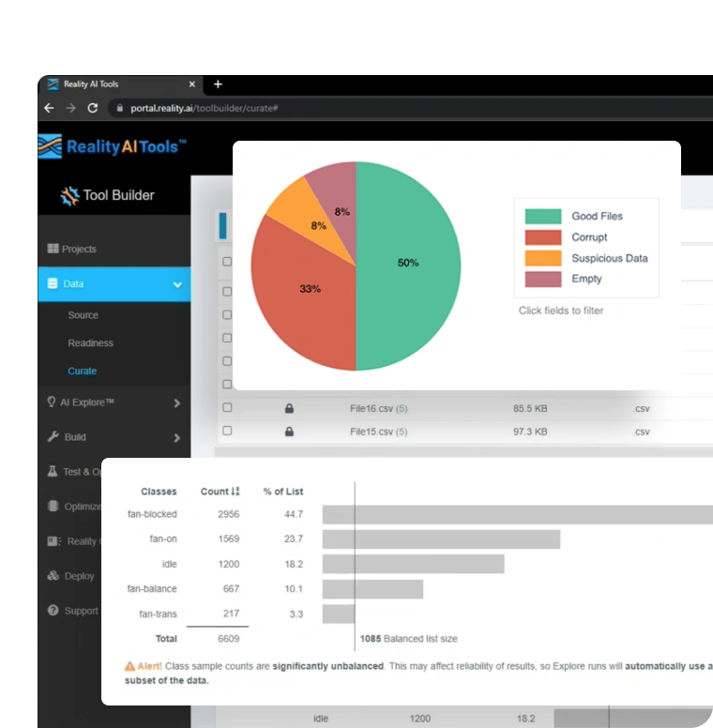713x728 pixels.
Task: Toggle the topmost file list checkbox
Action: tap(227, 262)
